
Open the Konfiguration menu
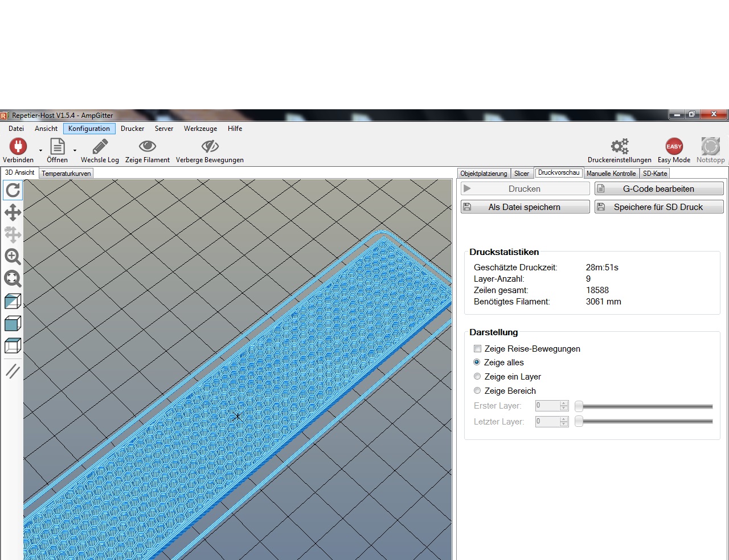(x=89, y=129)
